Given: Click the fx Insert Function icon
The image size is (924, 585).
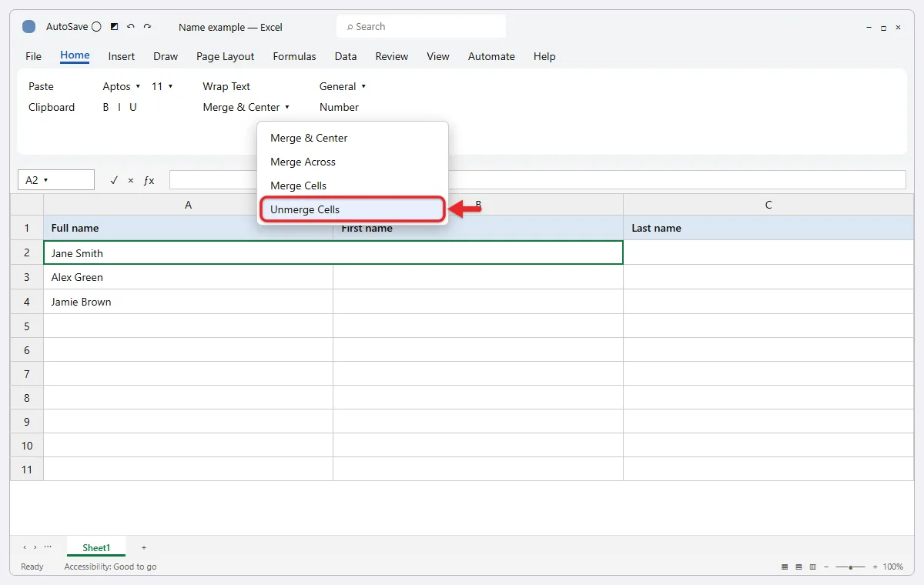Looking at the screenshot, I should click(149, 180).
